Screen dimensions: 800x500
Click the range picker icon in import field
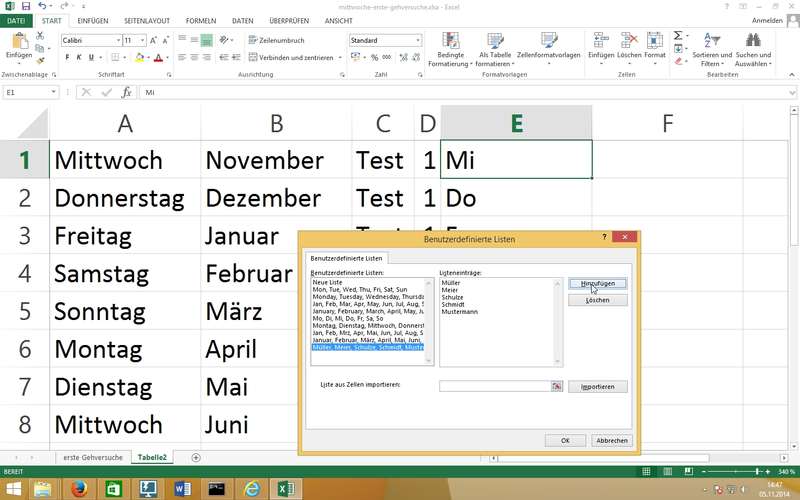tap(557, 386)
